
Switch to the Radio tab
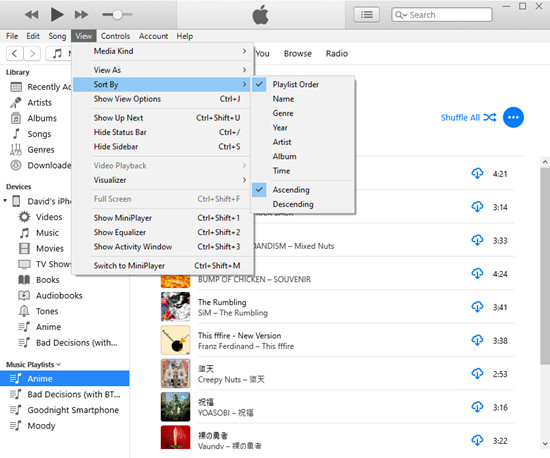click(337, 54)
